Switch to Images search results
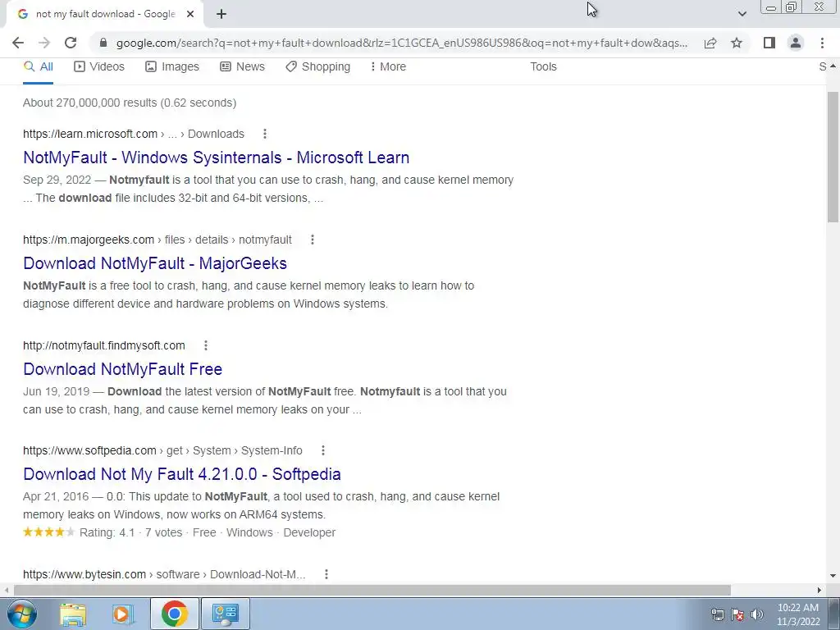Screen dimensions: 840x630 172,67
